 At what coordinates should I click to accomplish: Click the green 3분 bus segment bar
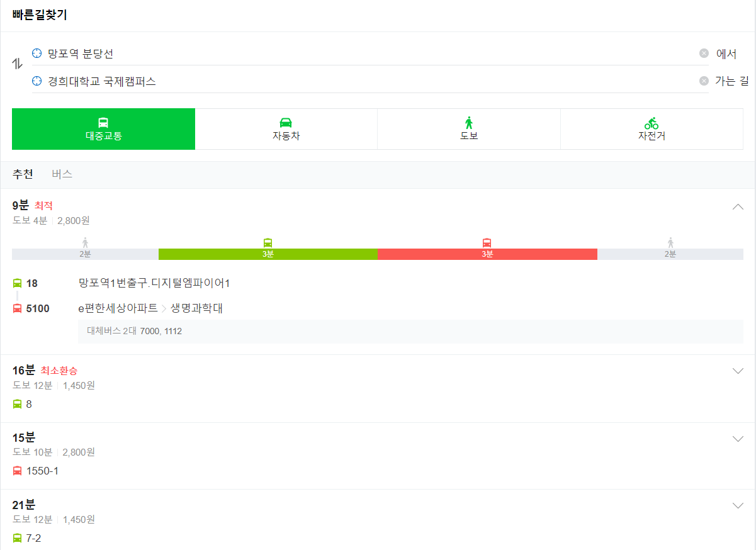268,254
